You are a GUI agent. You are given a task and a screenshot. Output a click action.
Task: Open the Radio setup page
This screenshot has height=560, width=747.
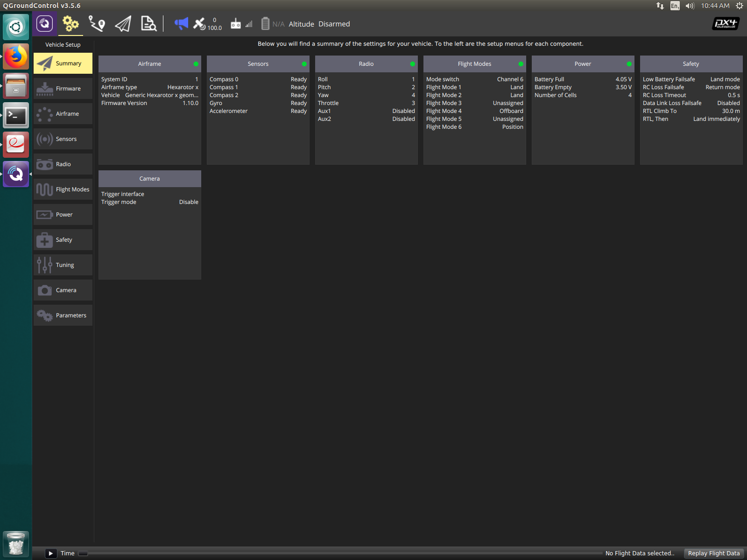click(63, 164)
